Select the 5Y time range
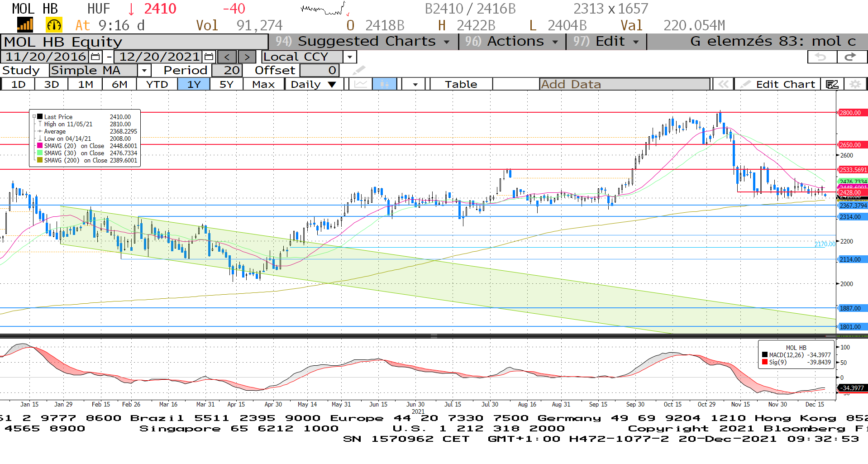The image size is (868, 464). (x=226, y=84)
